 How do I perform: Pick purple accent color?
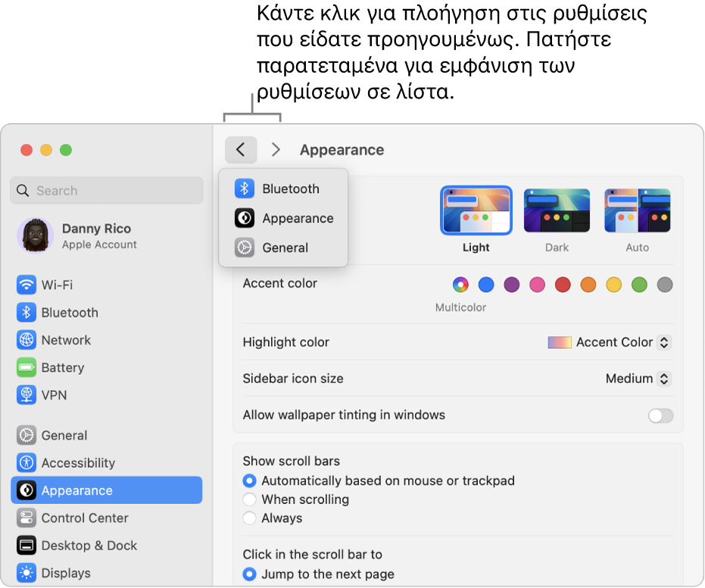pos(512,285)
